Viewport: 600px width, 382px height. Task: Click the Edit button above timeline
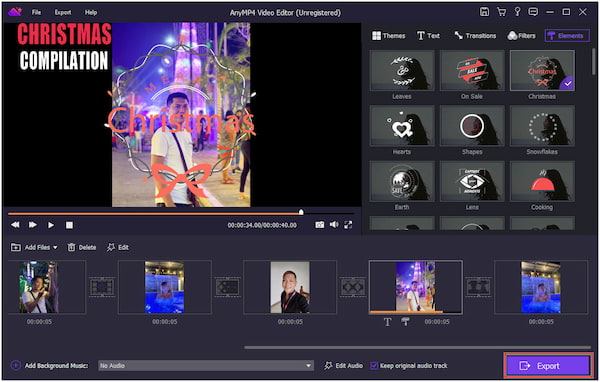click(x=117, y=248)
